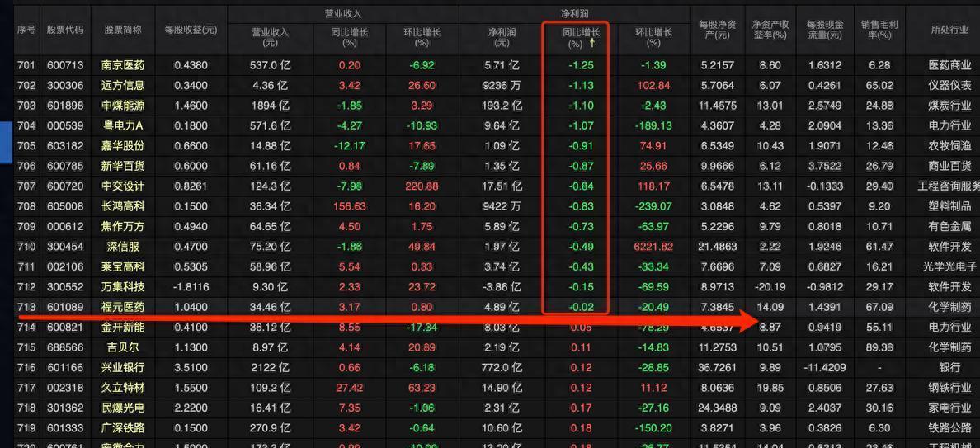Image resolution: width=980 pixels, height=448 pixels.
Task: Select stock name 万集科技
Action: pos(122,287)
